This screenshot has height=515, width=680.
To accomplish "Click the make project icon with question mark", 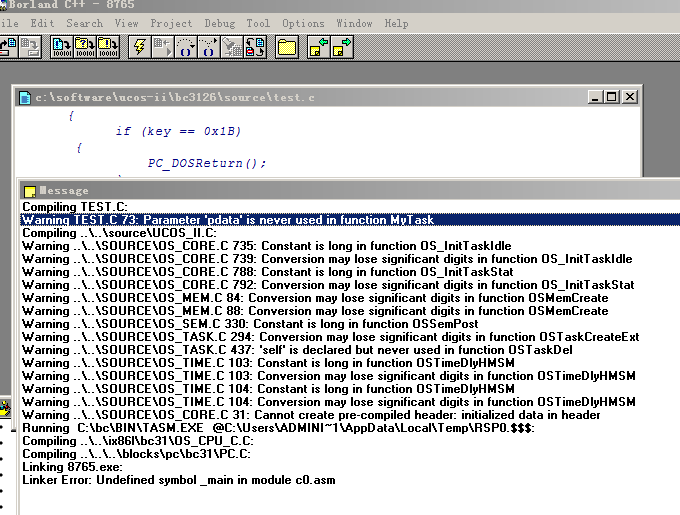I will coord(85,47).
